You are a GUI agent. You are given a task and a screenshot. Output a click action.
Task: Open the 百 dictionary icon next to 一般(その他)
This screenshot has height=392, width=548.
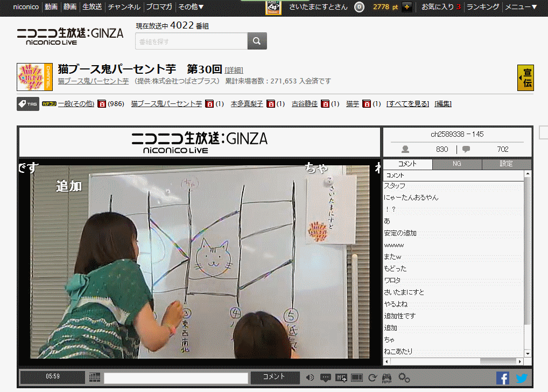tap(102, 104)
